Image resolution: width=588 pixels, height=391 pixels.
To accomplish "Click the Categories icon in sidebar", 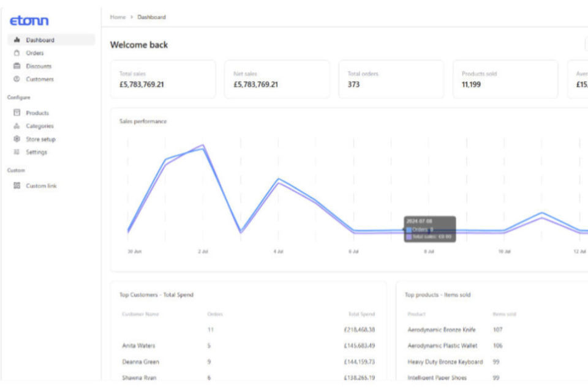I will [x=17, y=126].
